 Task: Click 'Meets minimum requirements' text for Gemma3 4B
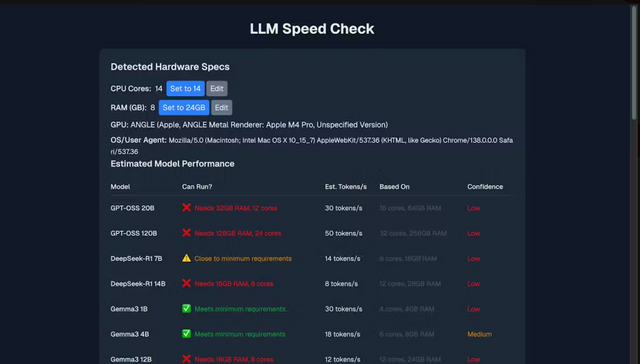pos(240,334)
